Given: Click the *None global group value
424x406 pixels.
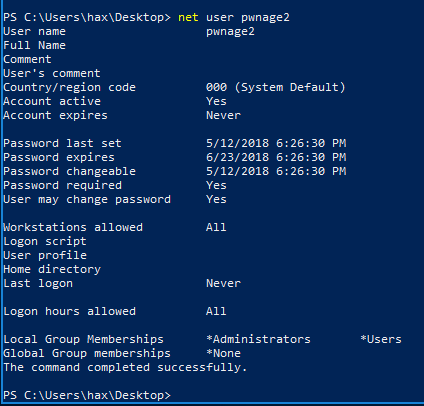Looking at the screenshot, I should 223,353.
